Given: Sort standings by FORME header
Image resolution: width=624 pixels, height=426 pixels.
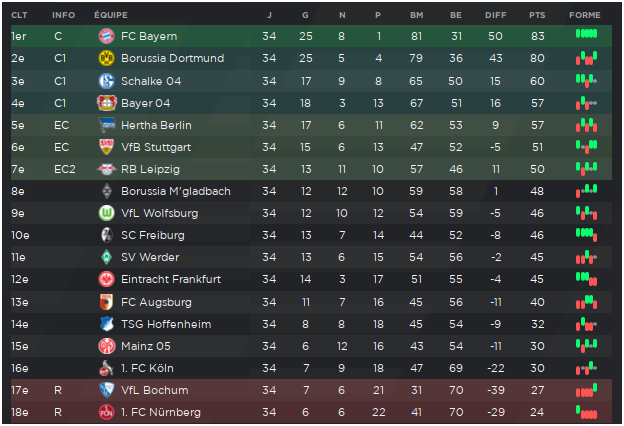Looking at the screenshot, I should coord(585,15).
